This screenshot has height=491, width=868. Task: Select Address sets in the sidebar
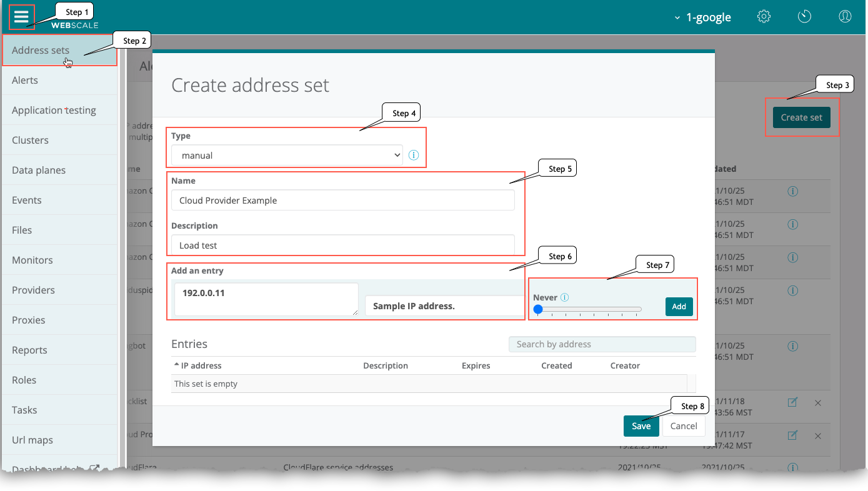(x=41, y=51)
